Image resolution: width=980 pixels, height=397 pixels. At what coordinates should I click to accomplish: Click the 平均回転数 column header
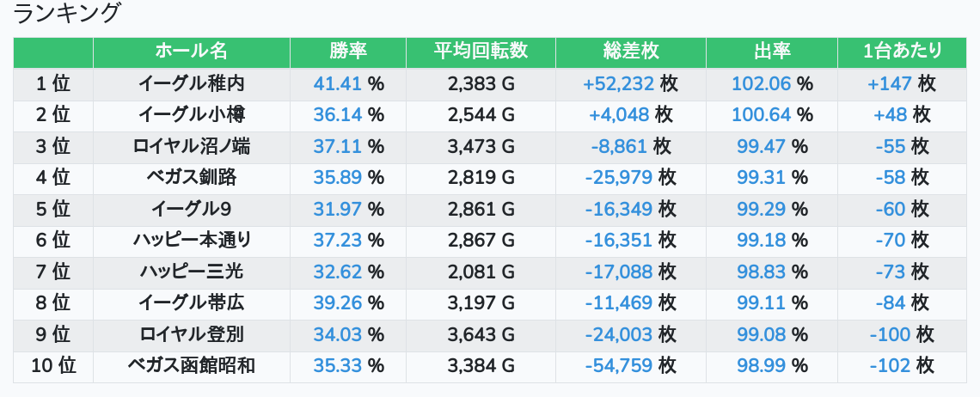pyautogui.click(x=481, y=52)
